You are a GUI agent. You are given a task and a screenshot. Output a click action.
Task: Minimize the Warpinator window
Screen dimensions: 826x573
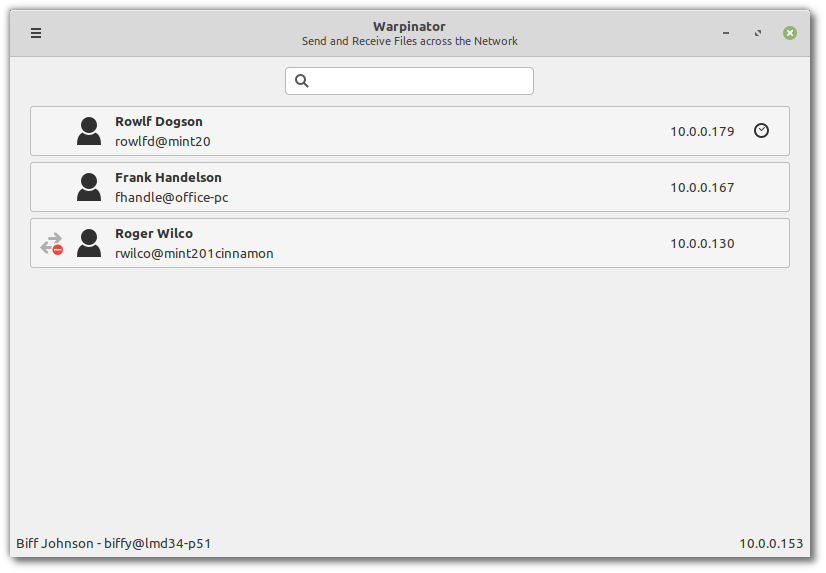[726, 33]
